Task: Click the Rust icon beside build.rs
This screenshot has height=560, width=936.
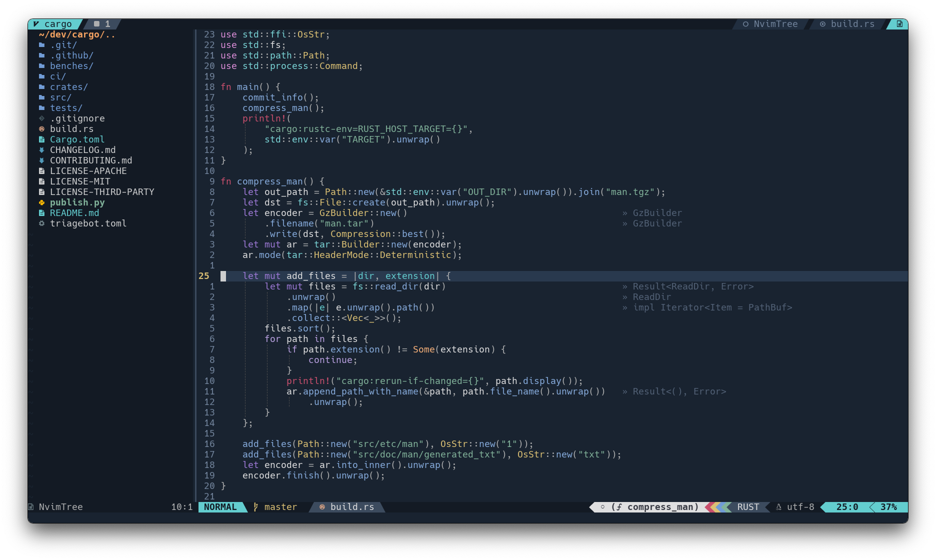Action: (x=42, y=128)
